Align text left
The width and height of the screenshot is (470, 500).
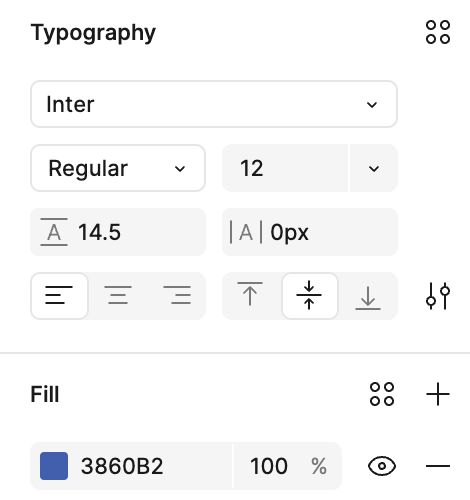point(59,296)
